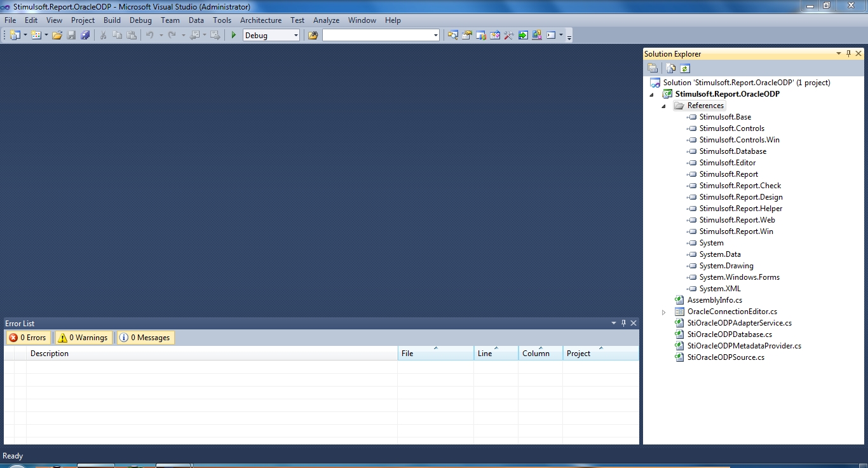Open the Analyze menu
This screenshot has width=868, height=468.
coord(326,20)
